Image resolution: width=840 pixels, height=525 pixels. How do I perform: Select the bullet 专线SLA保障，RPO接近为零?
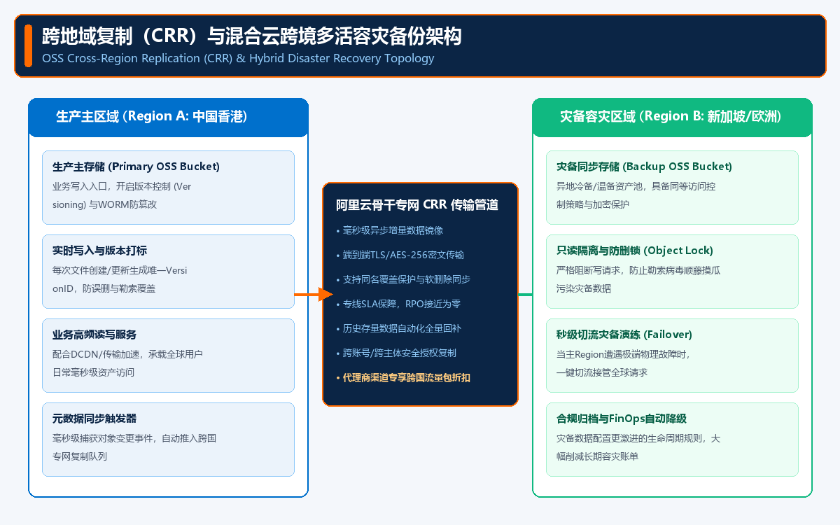click(398, 304)
